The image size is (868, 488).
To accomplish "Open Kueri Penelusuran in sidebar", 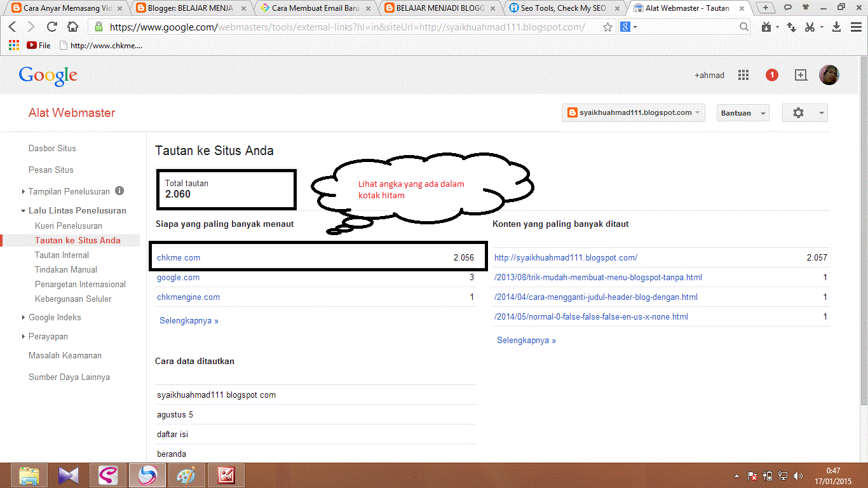I will coord(69,226).
